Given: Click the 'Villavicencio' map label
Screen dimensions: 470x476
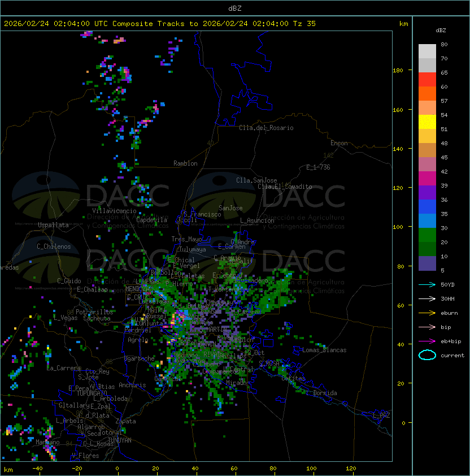Looking at the screenshot, I should pyautogui.click(x=114, y=211).
